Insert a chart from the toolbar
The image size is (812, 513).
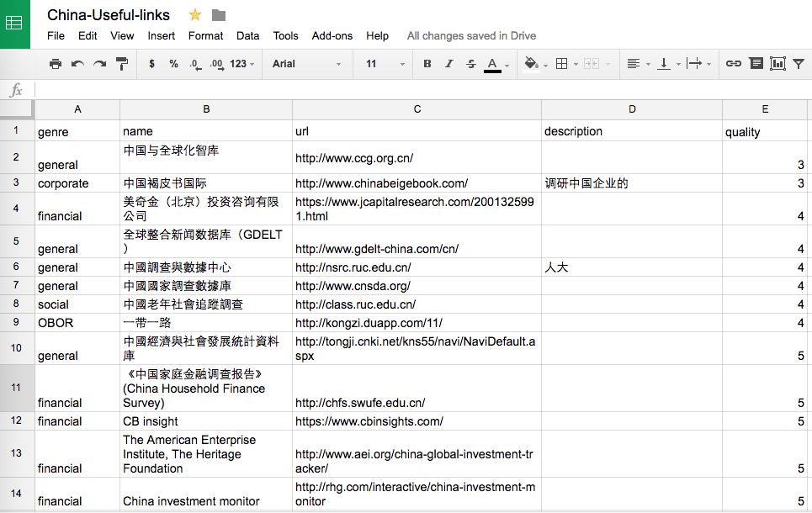(x=778, y=64)
